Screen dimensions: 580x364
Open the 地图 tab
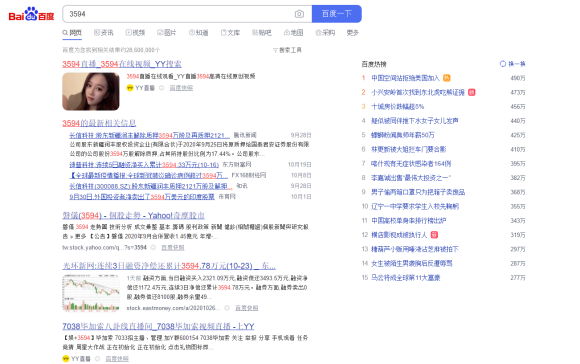(x=294, y=33)
